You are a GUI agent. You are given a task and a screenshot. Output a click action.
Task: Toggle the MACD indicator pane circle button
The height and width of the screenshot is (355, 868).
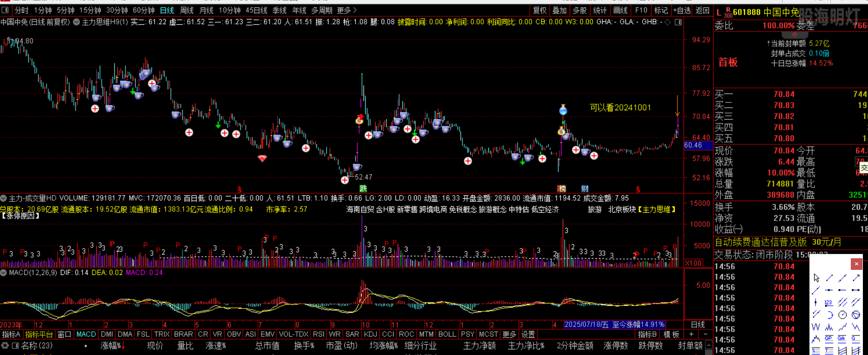pos(4,273)
